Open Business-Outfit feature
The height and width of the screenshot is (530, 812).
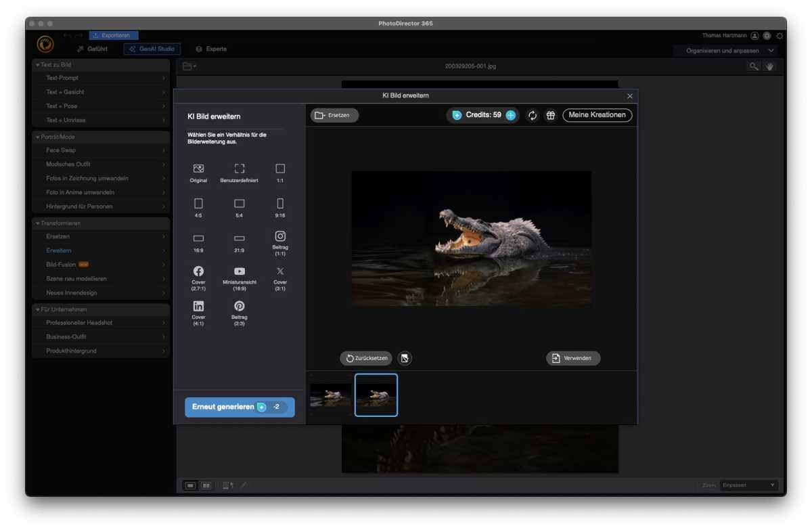[x=101, y=337]
